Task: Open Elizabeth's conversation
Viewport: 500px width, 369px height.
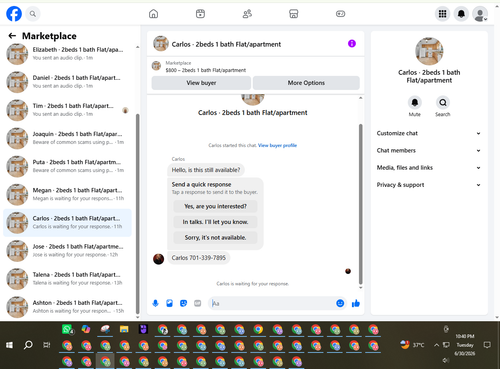Action: (x=67, y=54)
